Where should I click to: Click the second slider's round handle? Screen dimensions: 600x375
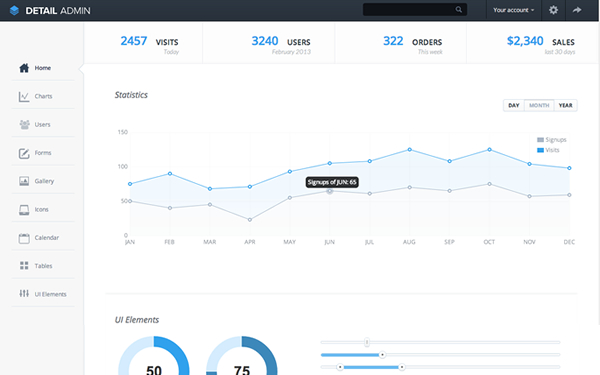(382, 355)
